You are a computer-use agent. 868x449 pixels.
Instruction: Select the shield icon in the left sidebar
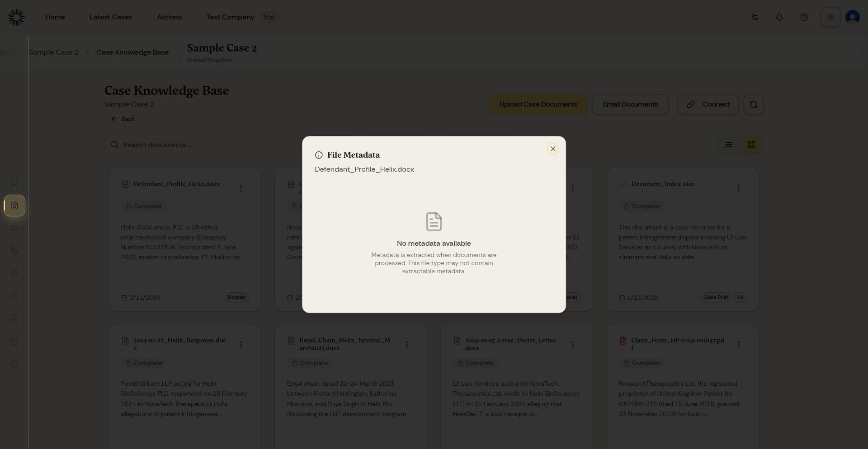point(14,365)
